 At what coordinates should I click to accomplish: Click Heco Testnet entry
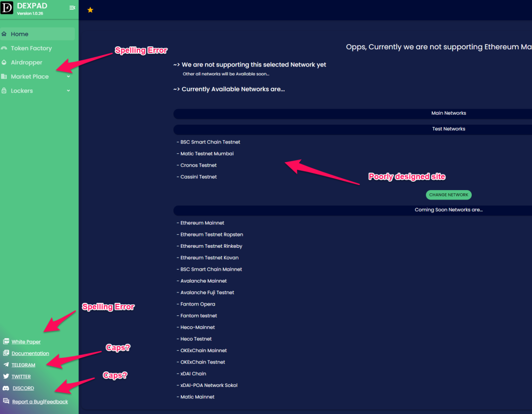(194, 339)
